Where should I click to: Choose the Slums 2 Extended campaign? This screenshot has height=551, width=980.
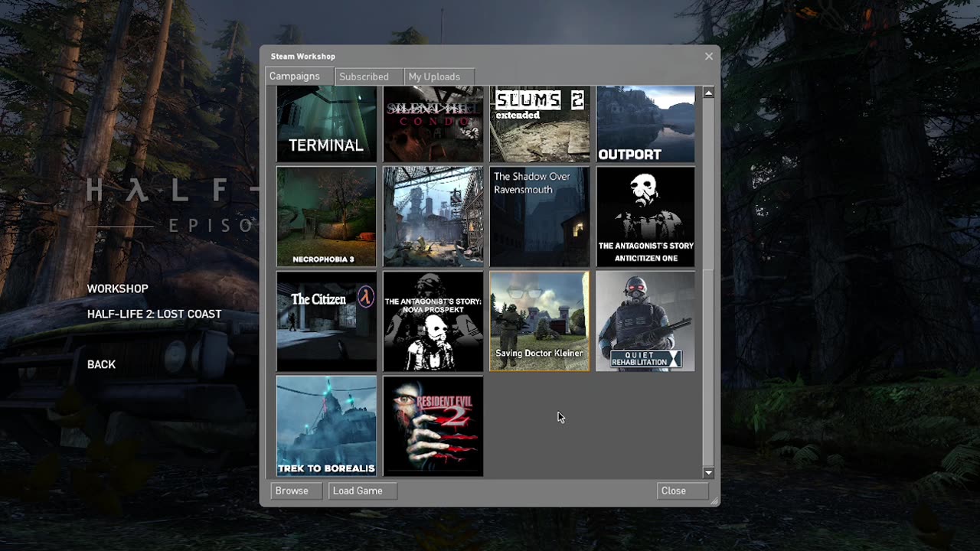click(540, 124)
